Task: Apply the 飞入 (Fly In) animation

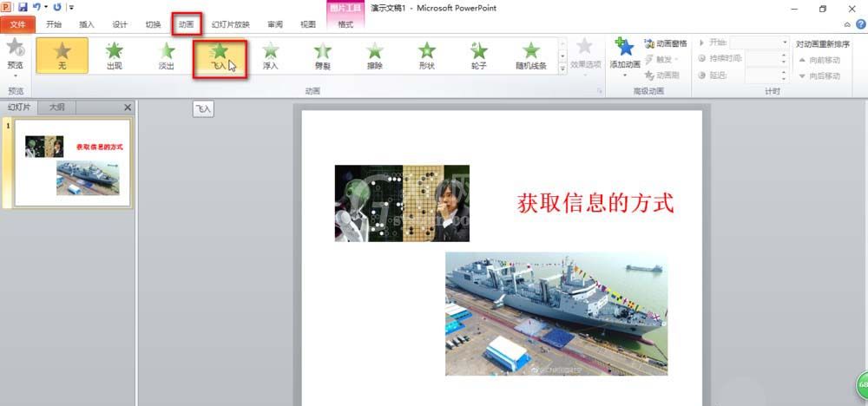Action: pos(220,56)
